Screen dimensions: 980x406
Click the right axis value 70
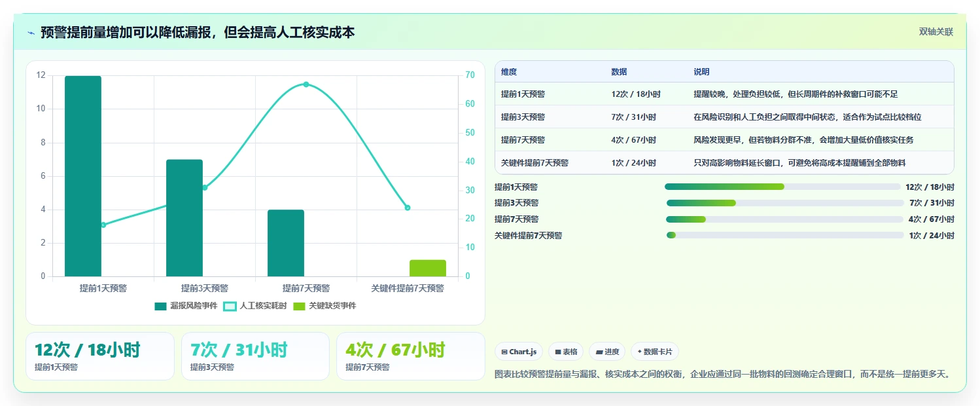click(x=470, y=75)
